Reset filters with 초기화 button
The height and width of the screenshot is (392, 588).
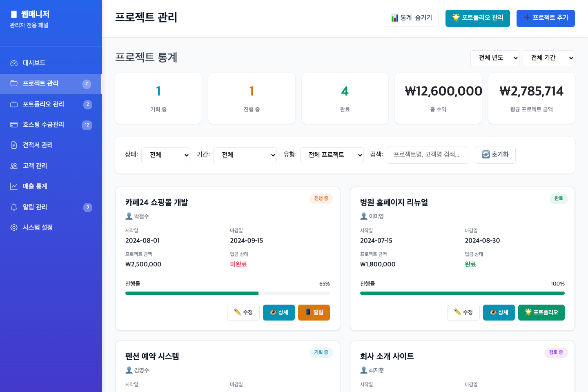point(495,155)
